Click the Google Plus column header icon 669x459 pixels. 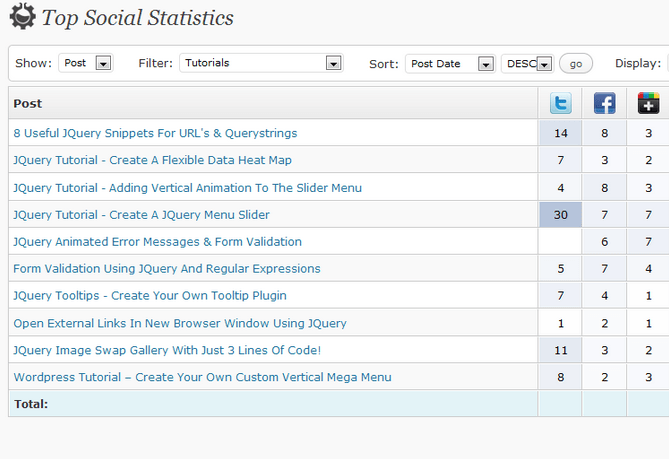pyautogui.click(x=649, y=103)
